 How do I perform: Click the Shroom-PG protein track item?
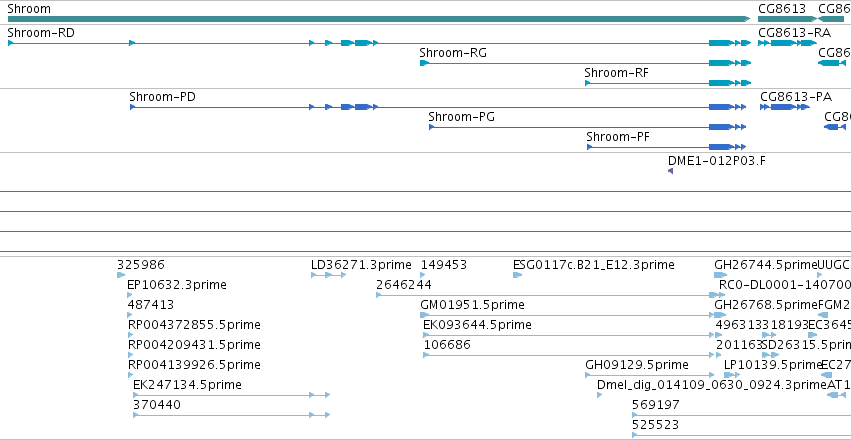(587, 127)
